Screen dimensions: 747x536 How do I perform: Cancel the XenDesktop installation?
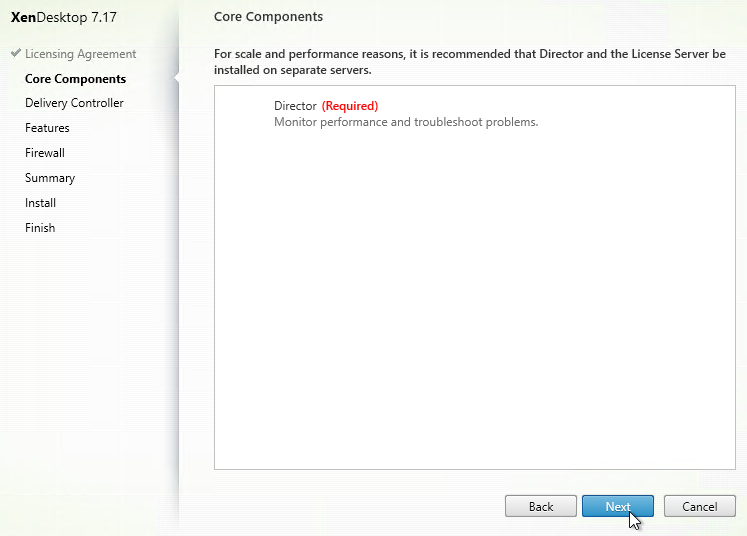click(699, 506)
